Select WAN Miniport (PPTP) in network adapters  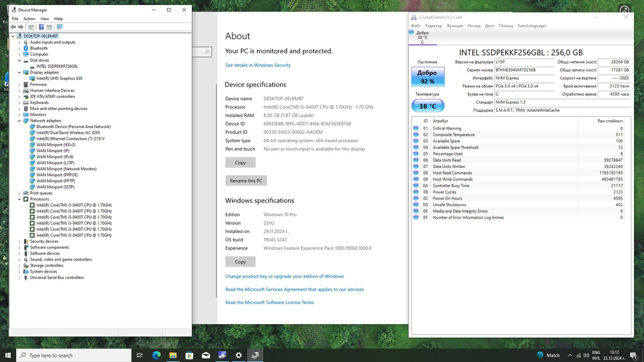point(56,181)
